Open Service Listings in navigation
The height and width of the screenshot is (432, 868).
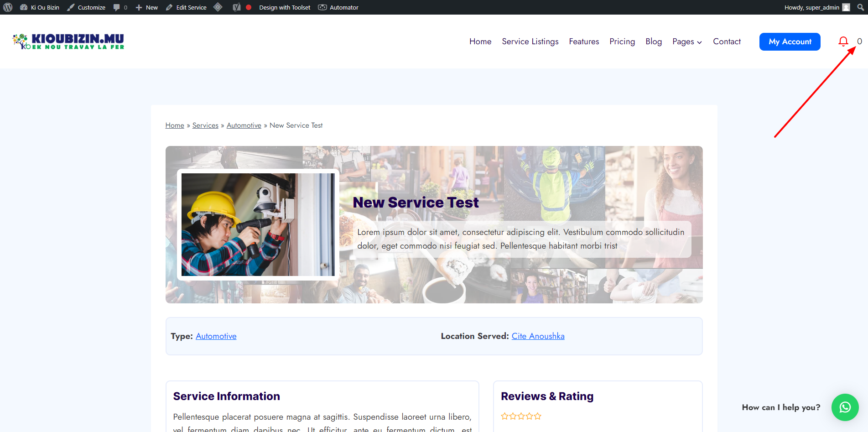click(530, 42)
